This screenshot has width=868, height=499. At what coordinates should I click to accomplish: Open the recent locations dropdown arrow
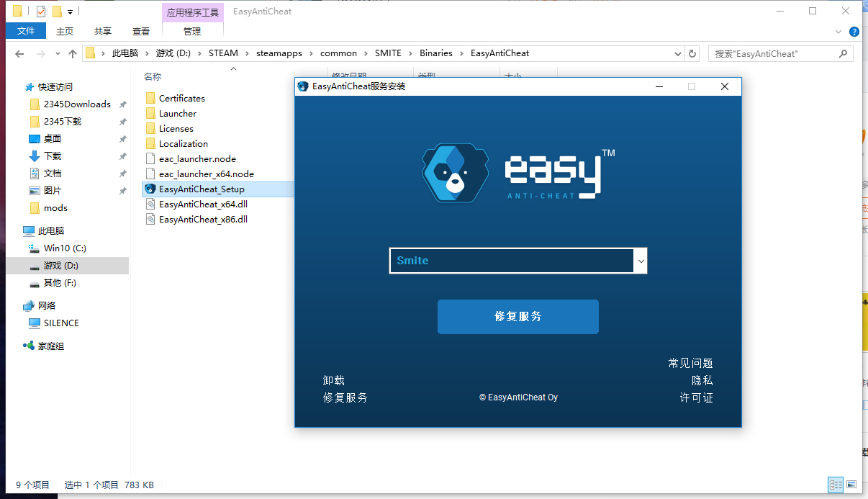click(58, 53)
